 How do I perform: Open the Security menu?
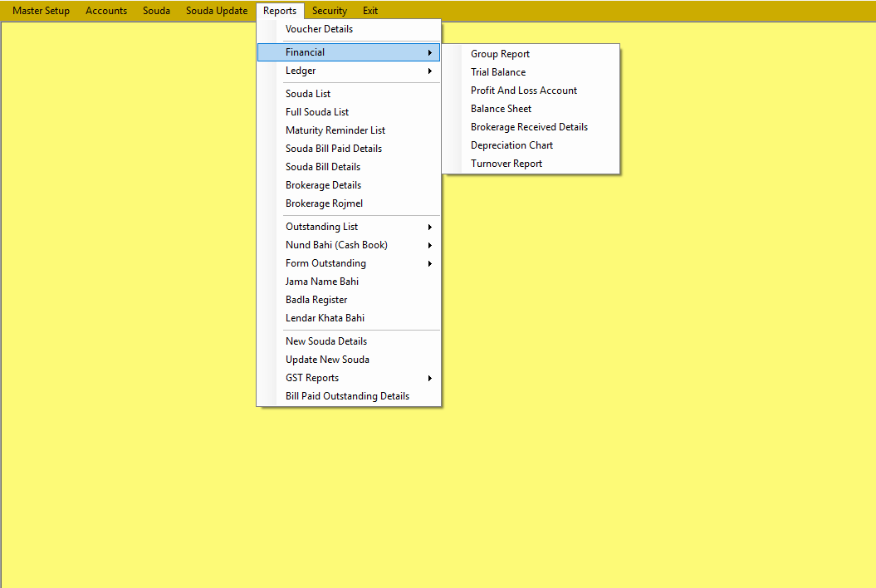click(330, 11)
